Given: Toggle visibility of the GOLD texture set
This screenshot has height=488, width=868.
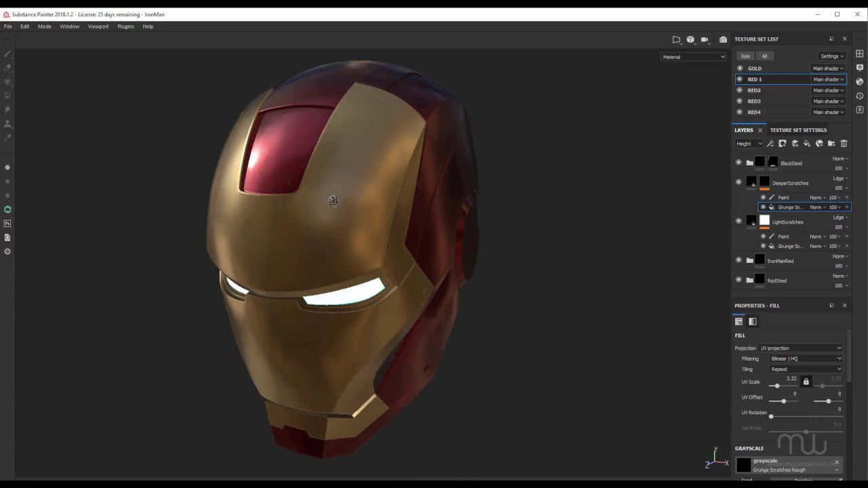Looking at the screenshot, I should point(740,68).
